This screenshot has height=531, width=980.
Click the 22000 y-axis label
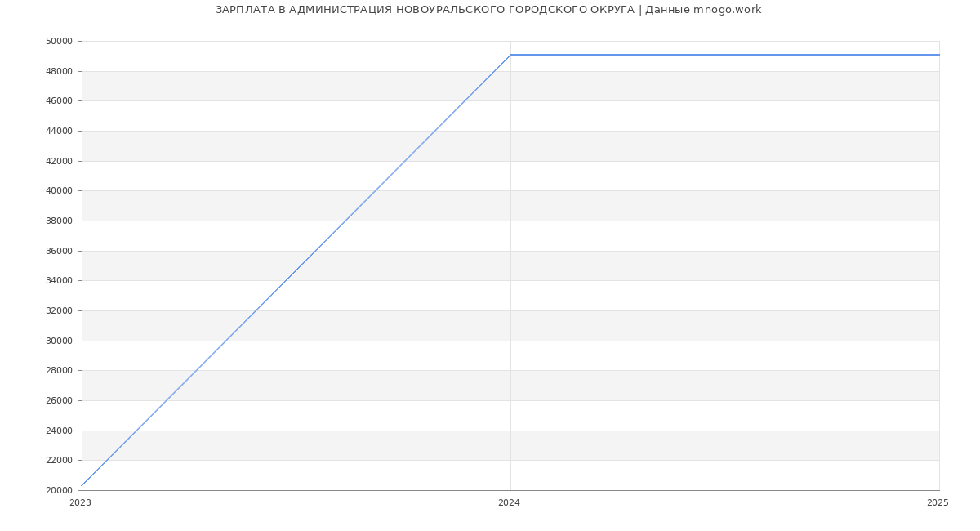(x=59, y=460)
